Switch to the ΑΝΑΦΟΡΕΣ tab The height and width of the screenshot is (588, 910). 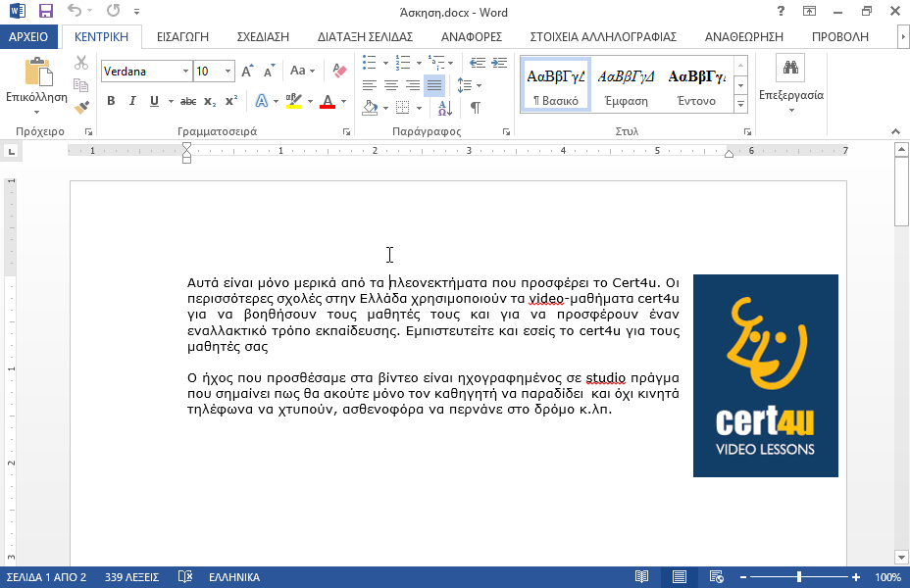click(472, 36)
